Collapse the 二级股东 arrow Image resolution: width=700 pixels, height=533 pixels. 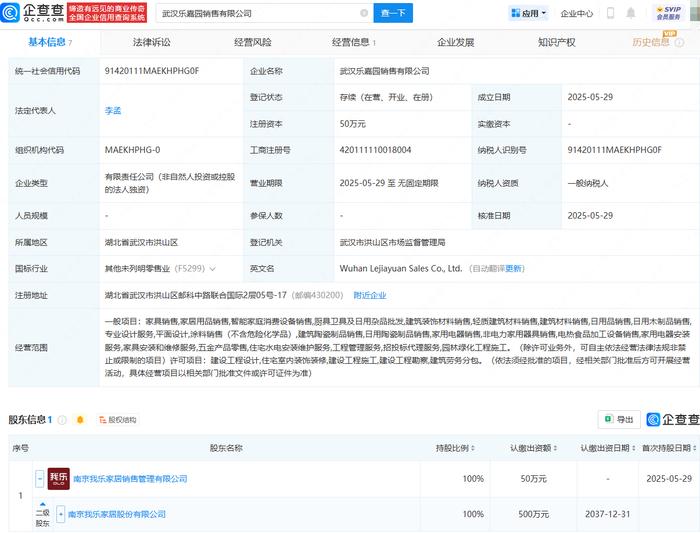42,504
